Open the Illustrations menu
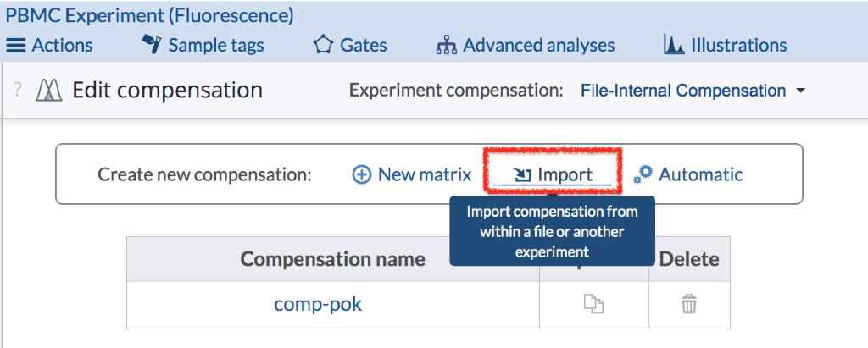 (725, 46)
